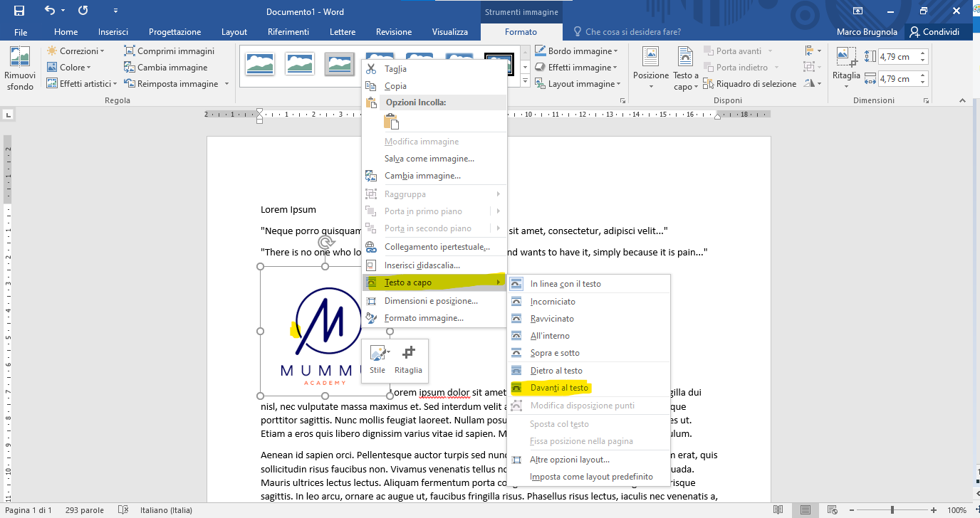The width and height of the screenshot is (980, 518).
Task: Open word count via 293 parole
Action: (86, 509)
